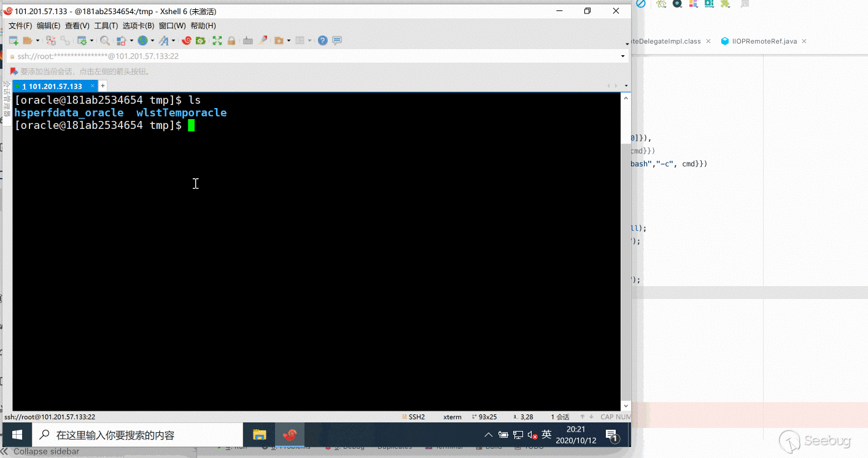This screenshot has width=868, height=458.
Task: Expand the globe encoding dropdown arrow
Action: (152, 41)
